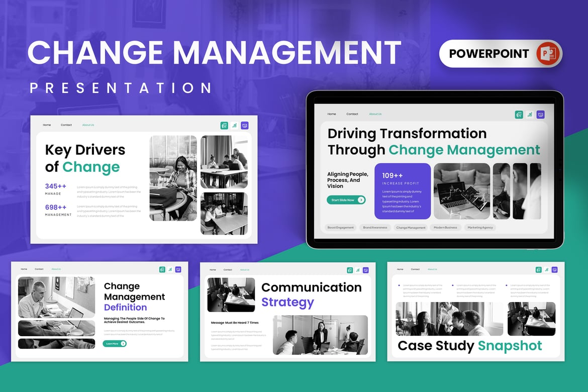Click woman with backpack photo on Key Drivers slide
This screenshot has width=588, height=392.
click(173, 178)
